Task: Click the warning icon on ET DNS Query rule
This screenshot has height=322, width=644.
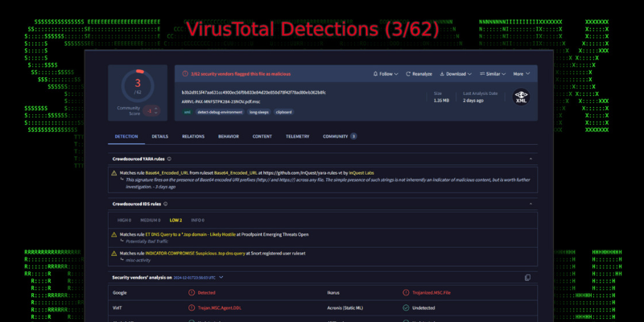Action: point(114,234)
